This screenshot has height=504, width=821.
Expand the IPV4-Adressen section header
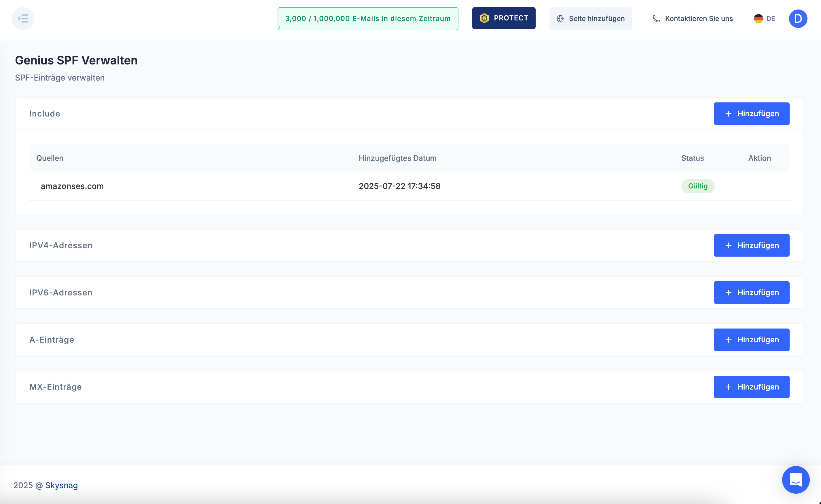coord(61,245)
